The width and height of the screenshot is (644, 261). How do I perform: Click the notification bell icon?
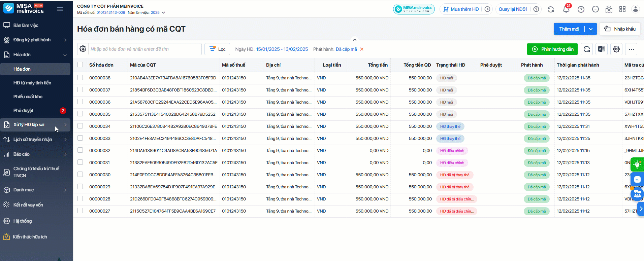tap(566, 9)
